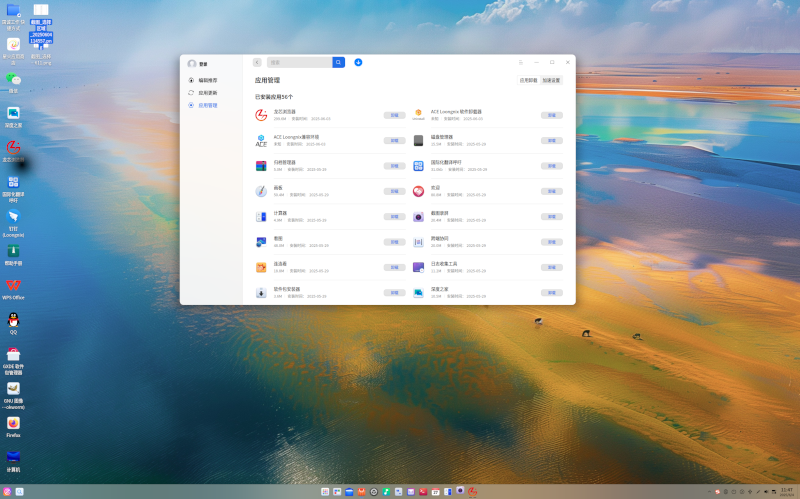Screen dimensions: 800x499
Task: Focus the search input field
Action: 299,62
